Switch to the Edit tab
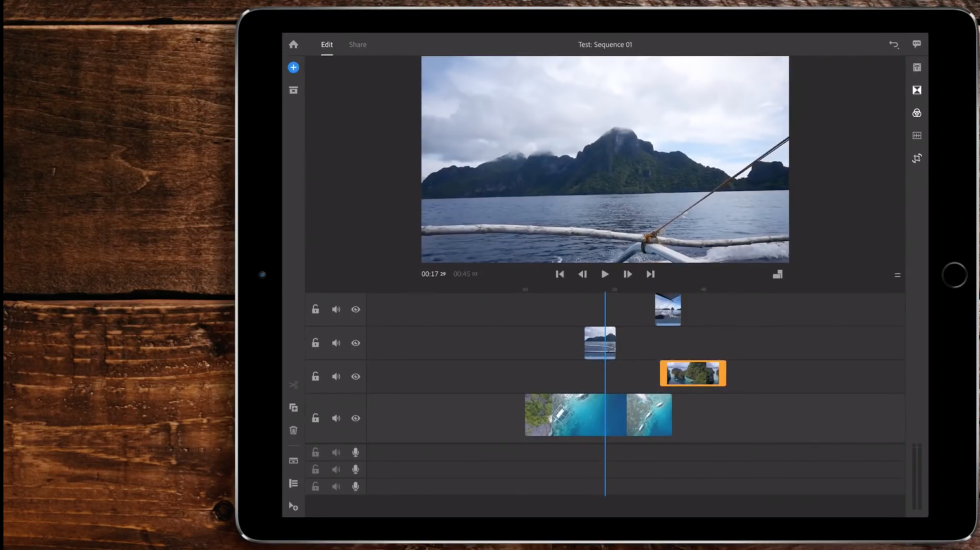980x550 pixels. tap(327, 44)
